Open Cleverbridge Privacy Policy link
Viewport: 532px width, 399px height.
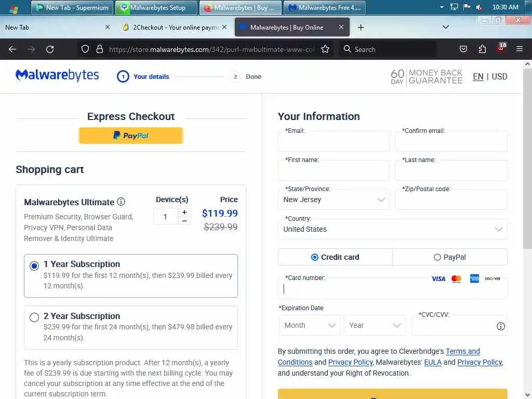pos(351,362)
